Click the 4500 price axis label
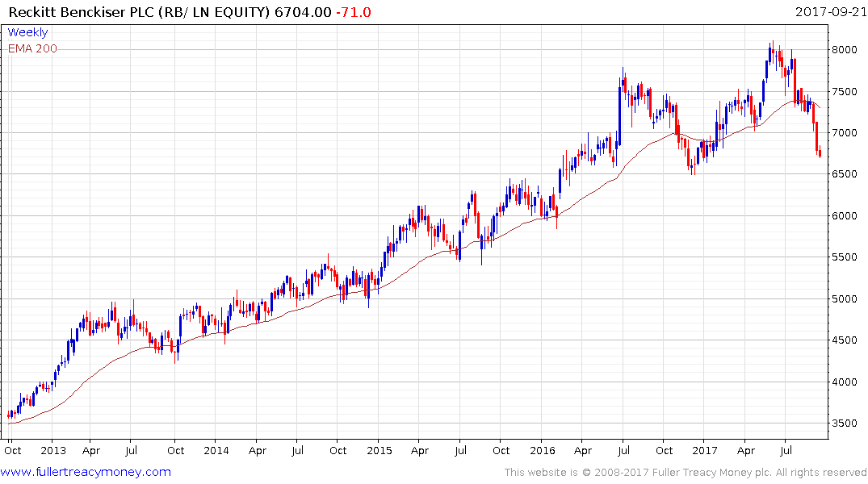This screenshot has height=484, width=868. (845, 340)
